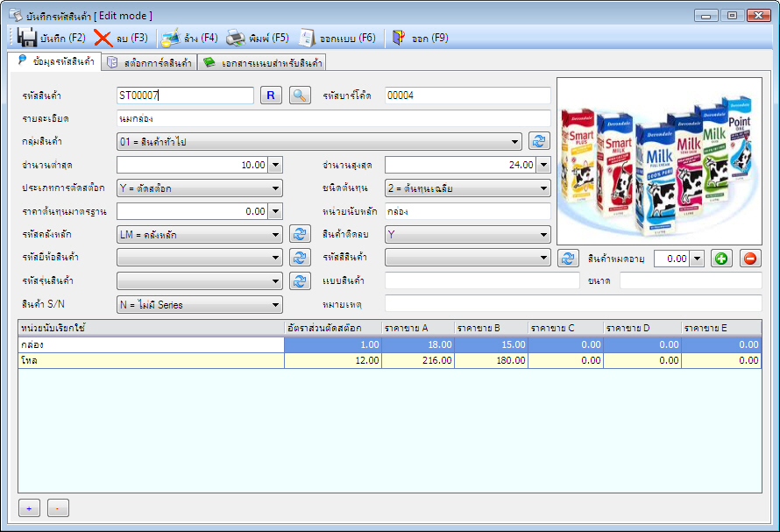Refresh the product group list
The height and width of the screenshot is (532, 780).
[538, 141]
